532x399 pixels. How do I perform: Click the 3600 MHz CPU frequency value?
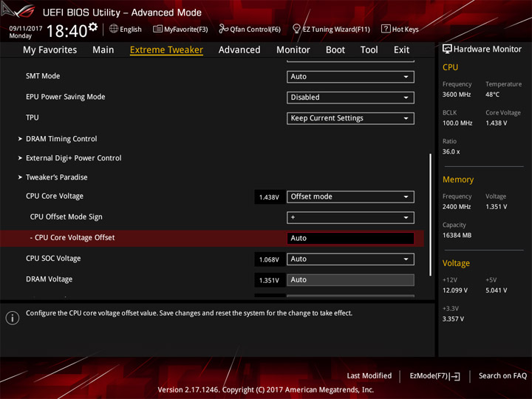pyautogui.click(x=457, y=95)
